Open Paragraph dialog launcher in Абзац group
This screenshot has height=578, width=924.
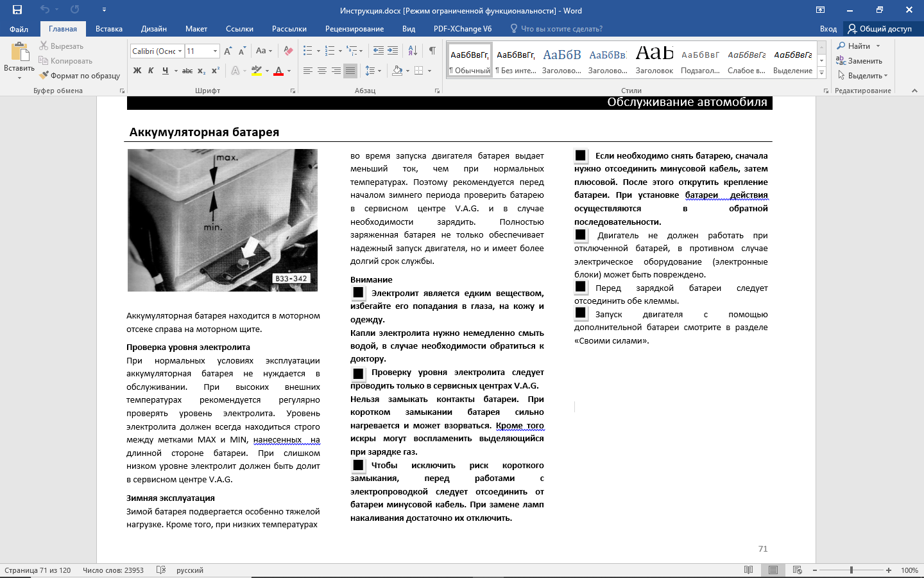tap(437, 91)
